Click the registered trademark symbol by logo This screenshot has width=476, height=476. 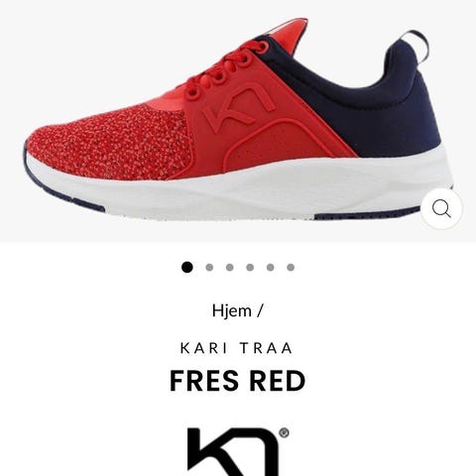284,432
